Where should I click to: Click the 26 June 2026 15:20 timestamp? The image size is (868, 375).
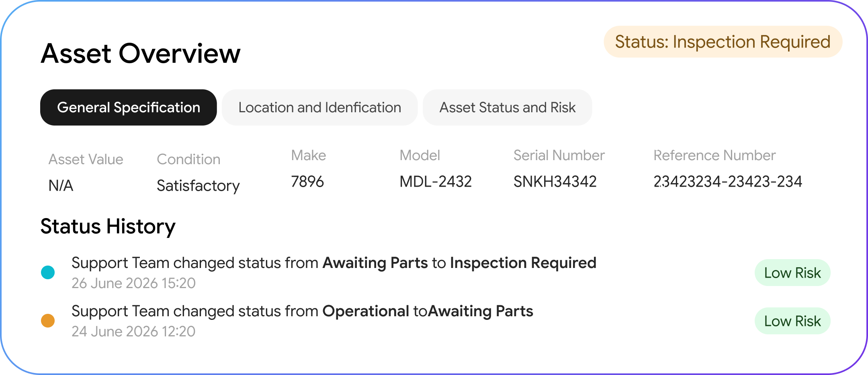pyautogui.click(x=133, y=283)
